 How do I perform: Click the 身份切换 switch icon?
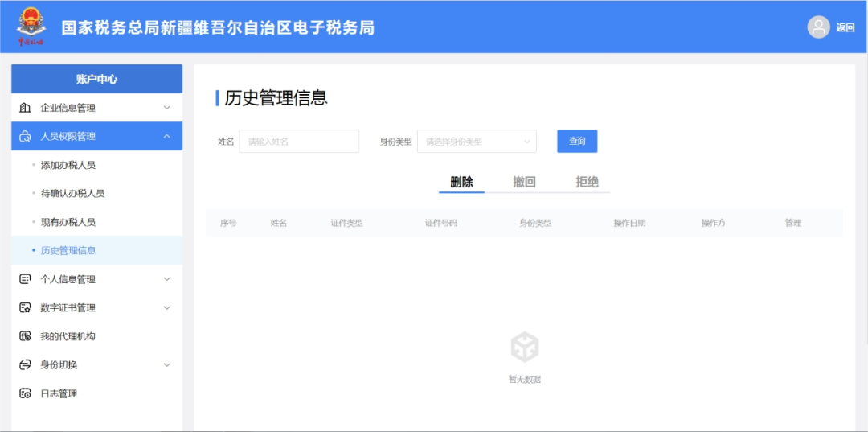coord(25,364)
